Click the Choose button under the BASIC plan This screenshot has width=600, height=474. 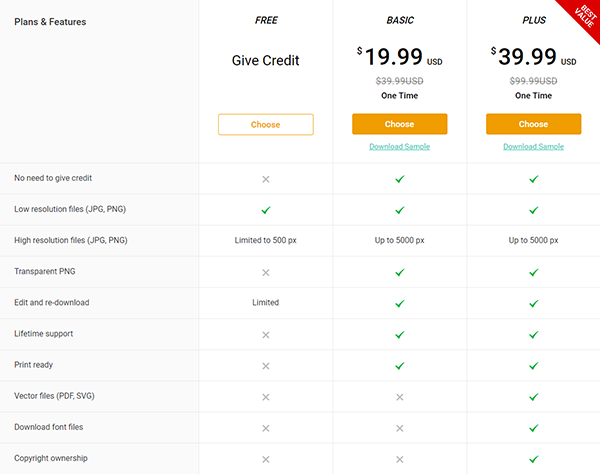click(x=399, y=124)
